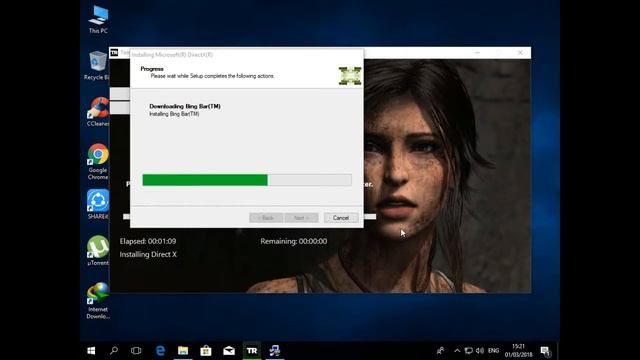Open the taskbar clock and date
This screenshot has width=640, height=360.
pyautogui.click(x=518, y=351)
